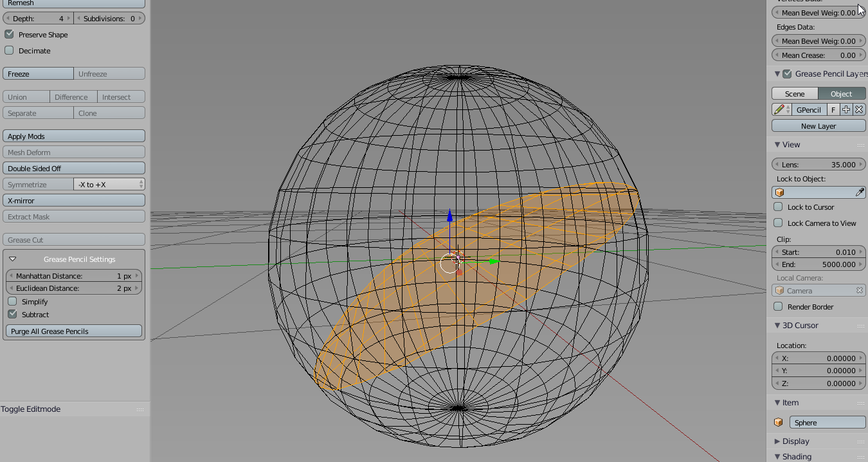The image size is (868, 462).
Task: Collapse the 3D Cursor panel
Action: (777, 326)
